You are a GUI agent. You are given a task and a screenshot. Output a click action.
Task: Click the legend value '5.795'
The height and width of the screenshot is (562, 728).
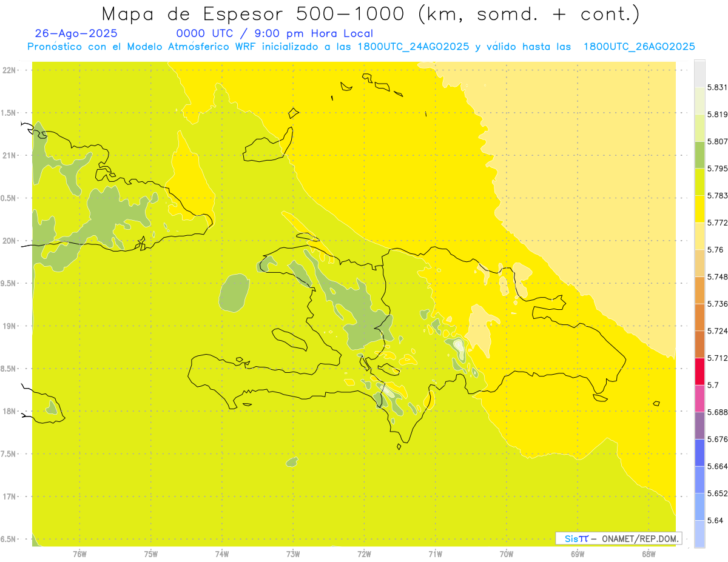[717, 169]
